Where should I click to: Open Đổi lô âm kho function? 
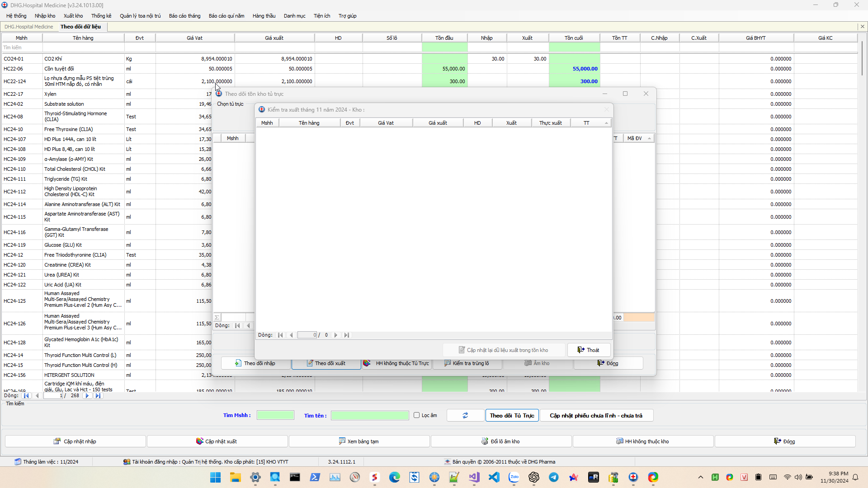(501, 441)
